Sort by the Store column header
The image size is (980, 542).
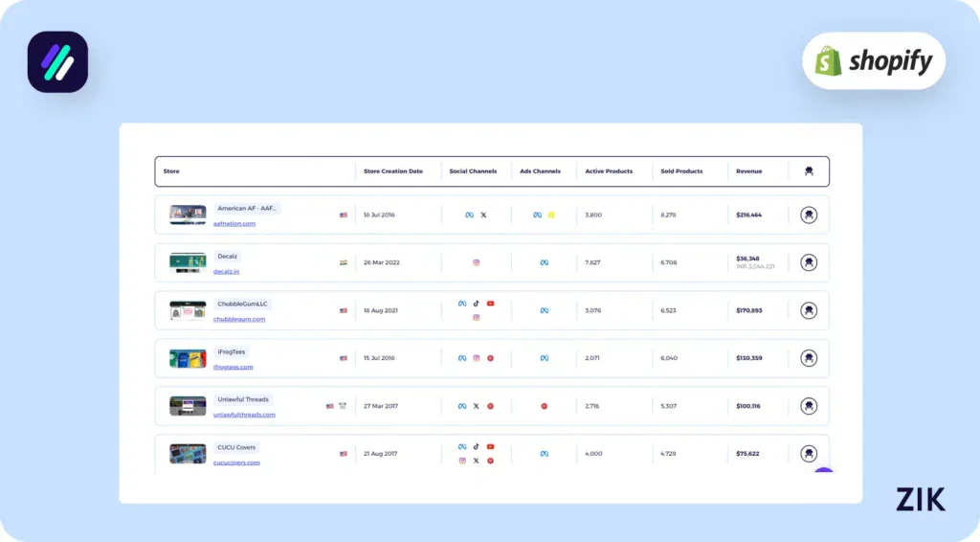tap(171, 171)
